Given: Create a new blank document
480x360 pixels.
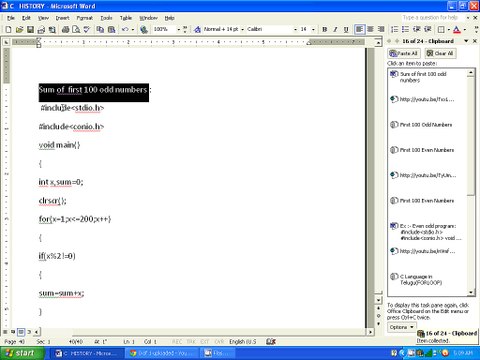Looking at the screenshot, I should [x=8, y=29].
